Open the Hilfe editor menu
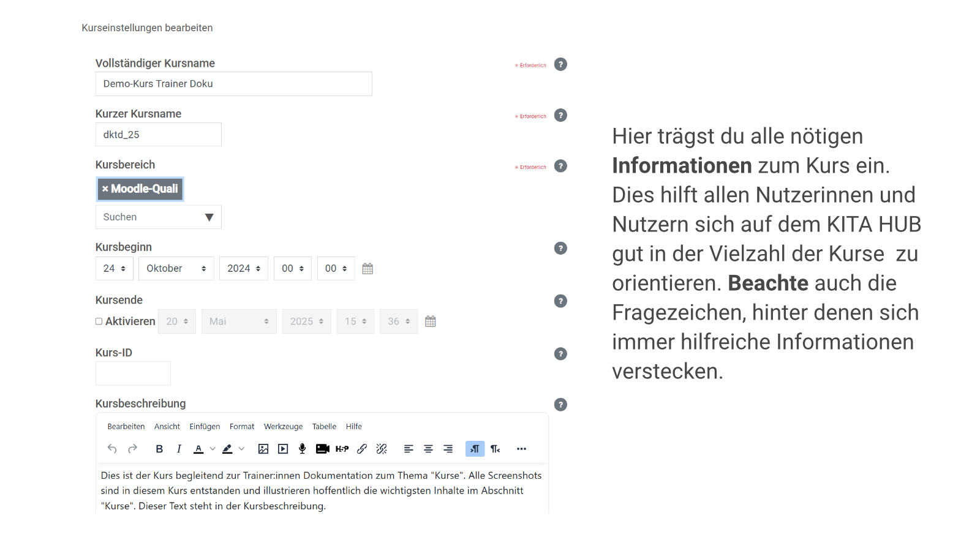This screenshot has width=980, height=551. [354, 427]
